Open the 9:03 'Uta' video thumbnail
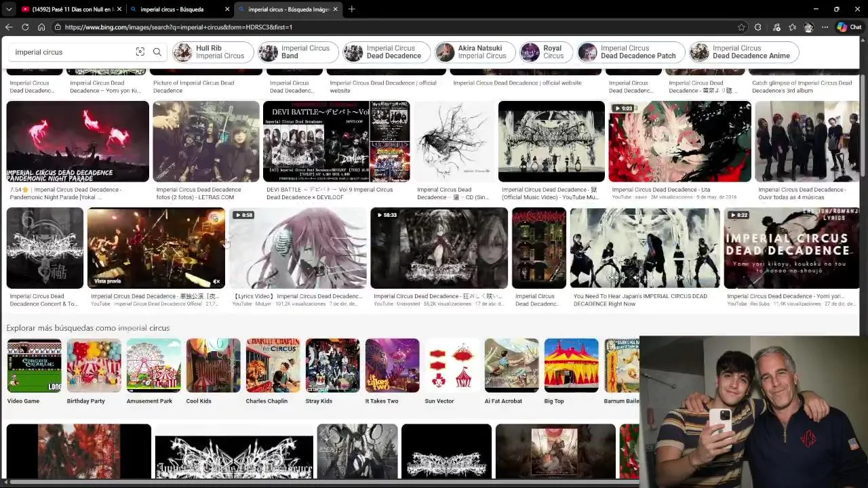This screenshot has width=868, height=488. [x=679, y=142]
